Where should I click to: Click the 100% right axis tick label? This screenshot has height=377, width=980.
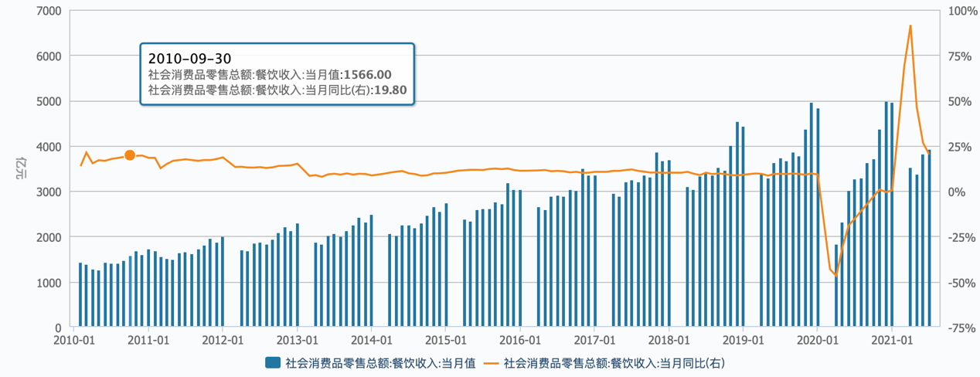click(961, 11)
